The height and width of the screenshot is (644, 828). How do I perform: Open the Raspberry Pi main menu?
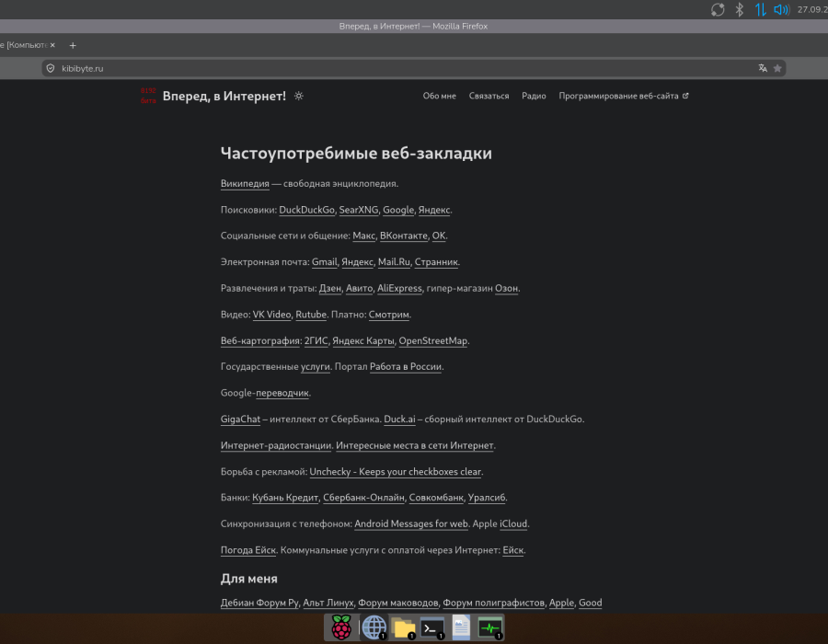point(341,627)
